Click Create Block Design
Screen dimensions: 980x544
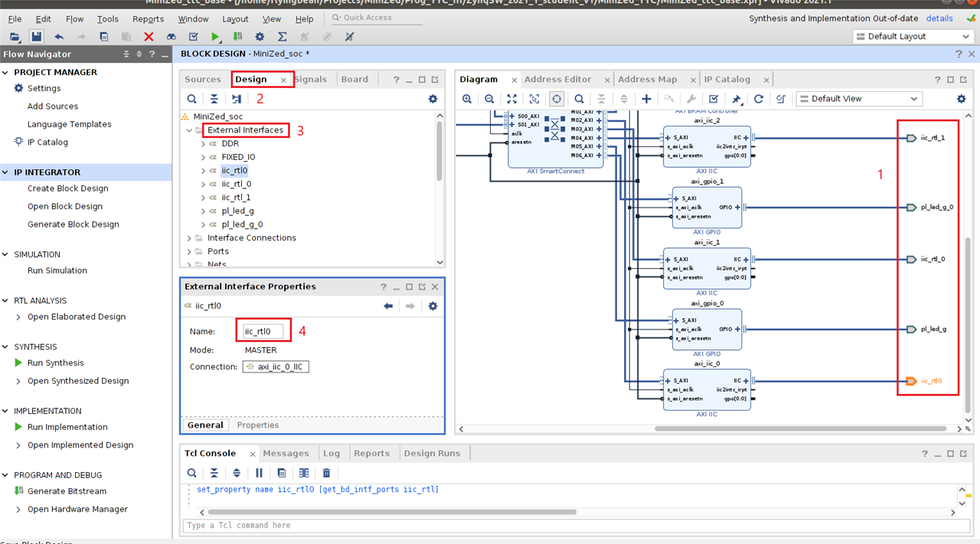click(x=68, y=188)
